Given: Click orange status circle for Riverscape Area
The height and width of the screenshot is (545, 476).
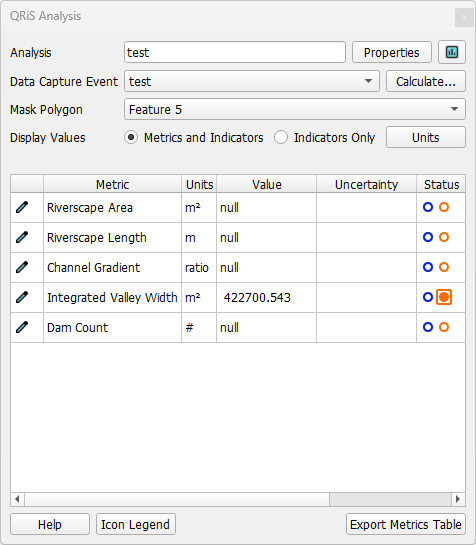Looking at the screenshot, I should pyautogui.click(x=444, y=207).
